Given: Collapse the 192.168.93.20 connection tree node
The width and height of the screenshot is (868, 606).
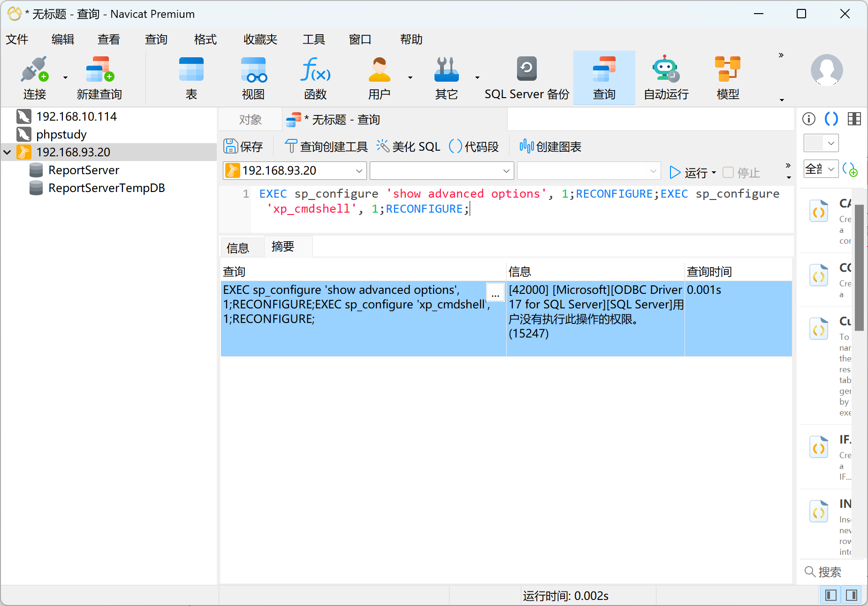Looking at the screenshot, I should tap(8, 152).
